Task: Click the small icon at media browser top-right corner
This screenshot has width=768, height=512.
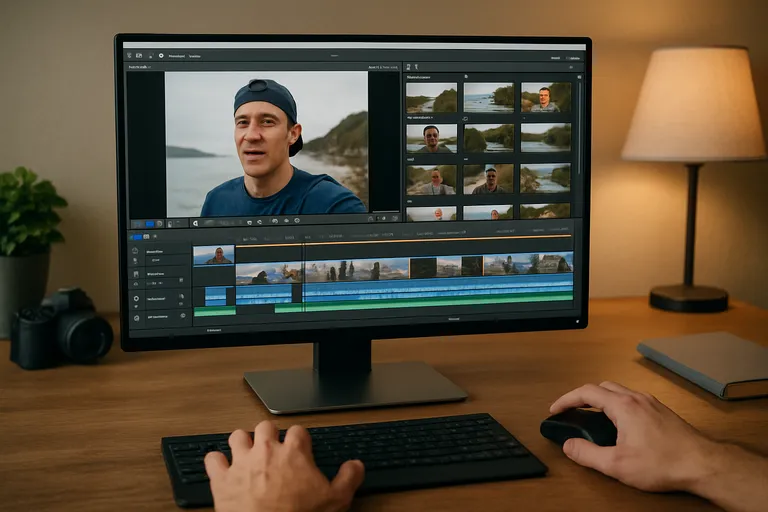Action: [x=579, y=77]
